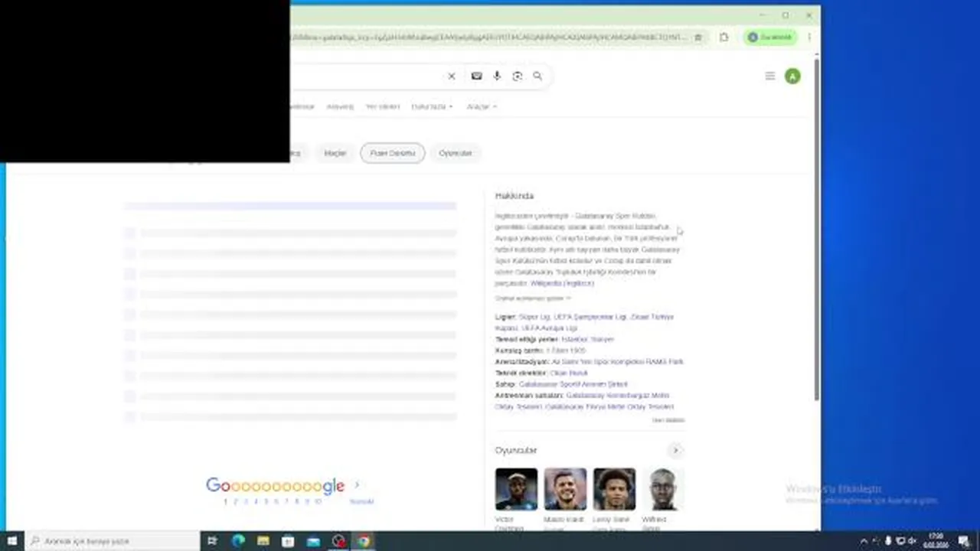The width and height of the screenshot is (980, 551).
Task: Open the Wilfried player thumbnail
Action: tap(663, 490)
